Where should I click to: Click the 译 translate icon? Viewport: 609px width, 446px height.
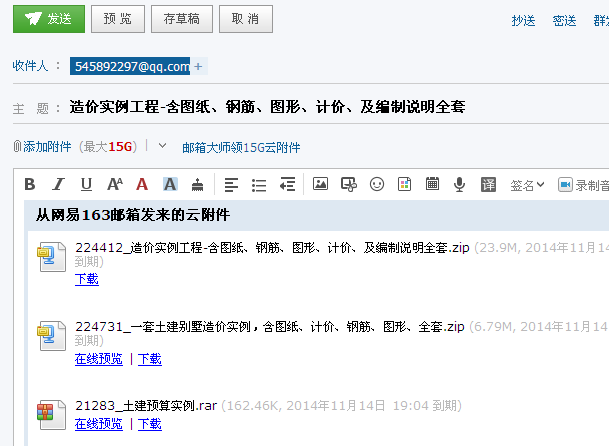click(488, 184)
